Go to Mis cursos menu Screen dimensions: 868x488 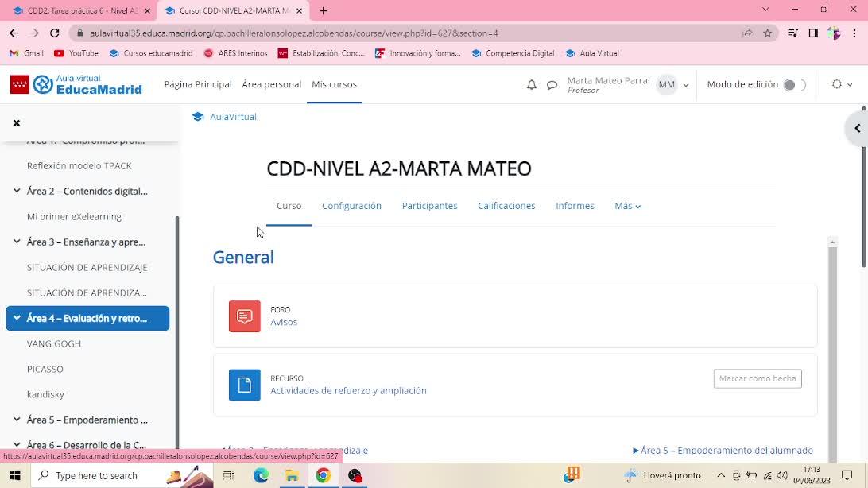335,85
